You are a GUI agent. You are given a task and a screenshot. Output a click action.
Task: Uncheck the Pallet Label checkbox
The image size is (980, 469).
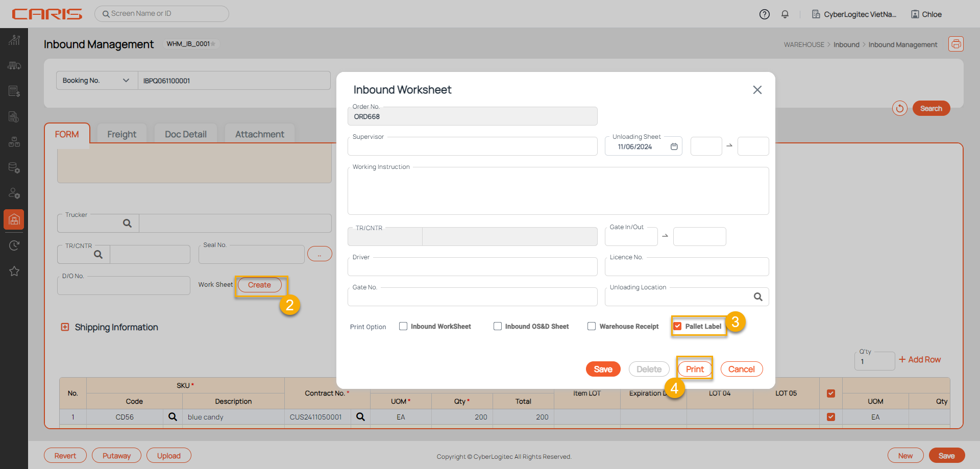(x=677, y=327)
